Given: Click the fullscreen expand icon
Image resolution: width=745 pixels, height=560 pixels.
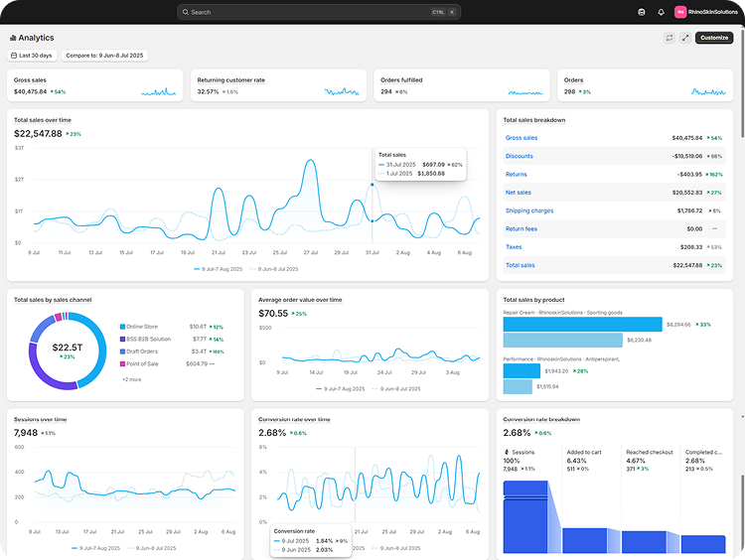Looking at the screenshot, I should pos(685,38).
